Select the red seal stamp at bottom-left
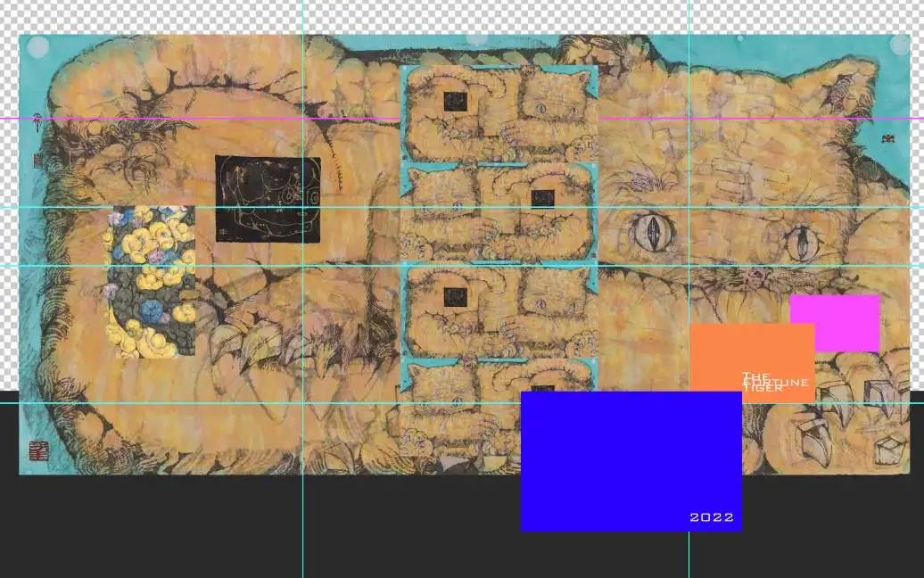The height and width of the screenshot is (578, 924). [38, 450]
